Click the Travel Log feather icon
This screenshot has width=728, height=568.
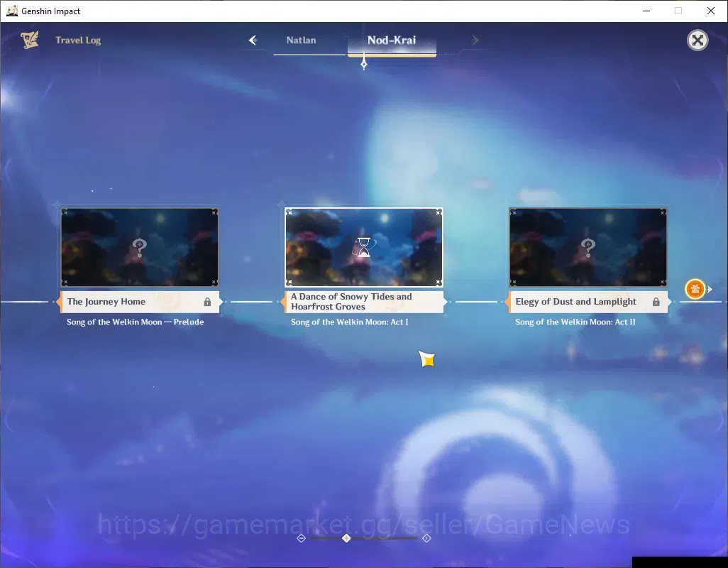30,40
